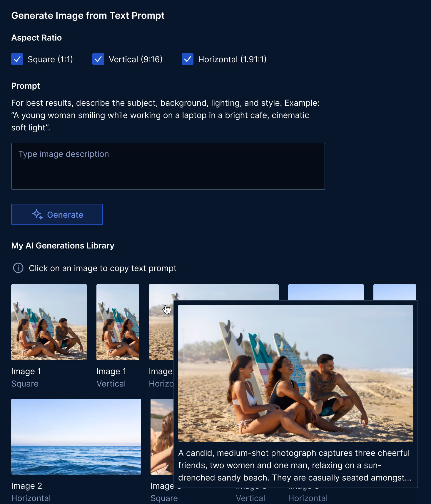This screenshot has width=431, height=504.
Task: Click the Image 1 Square caption
Action: 26,377
